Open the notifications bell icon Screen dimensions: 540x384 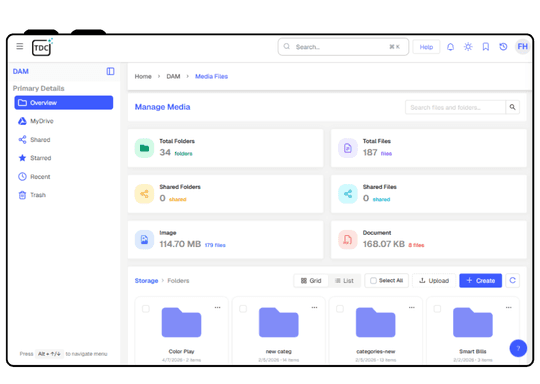(450, 47)
